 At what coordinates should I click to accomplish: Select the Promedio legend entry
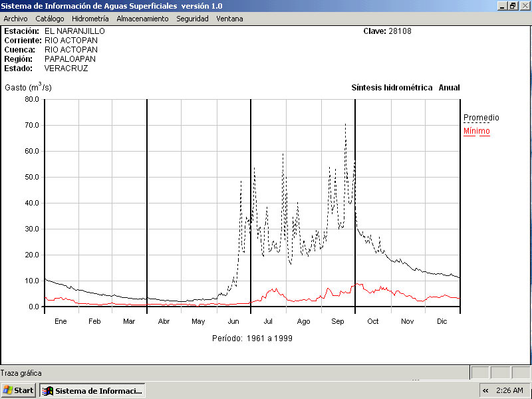coord(481,118)
